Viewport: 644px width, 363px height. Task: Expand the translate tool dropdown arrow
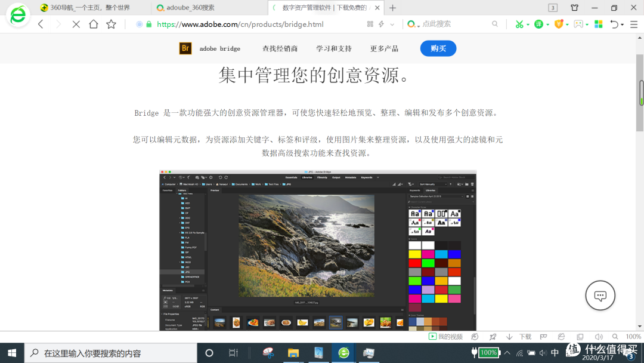click(547, 24)
